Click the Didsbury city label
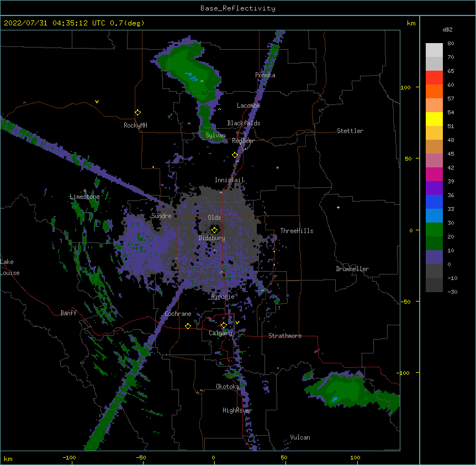The width and height of the screenshot is (476, 465). [x=212, y=238]
